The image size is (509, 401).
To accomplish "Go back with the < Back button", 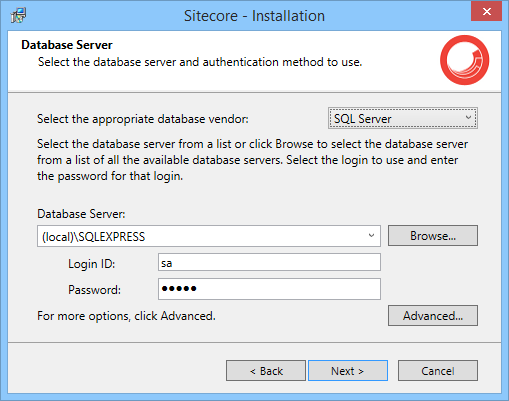I will click(x=266, y=370).
